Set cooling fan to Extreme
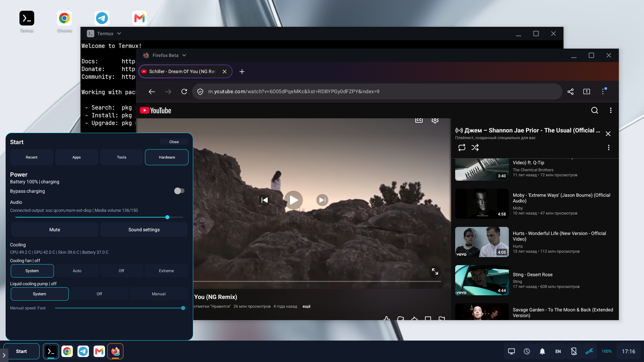Screen dimensions: 644x362 166,271
